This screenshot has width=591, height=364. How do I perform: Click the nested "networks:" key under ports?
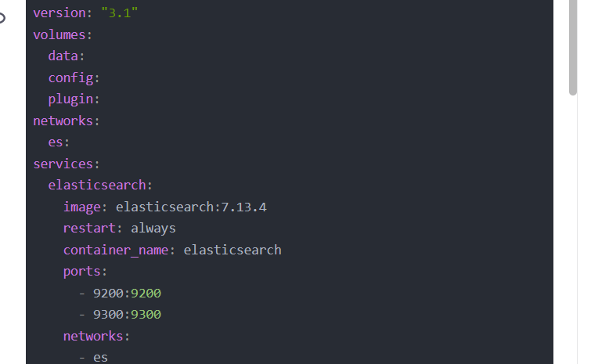tap(96, 336)
